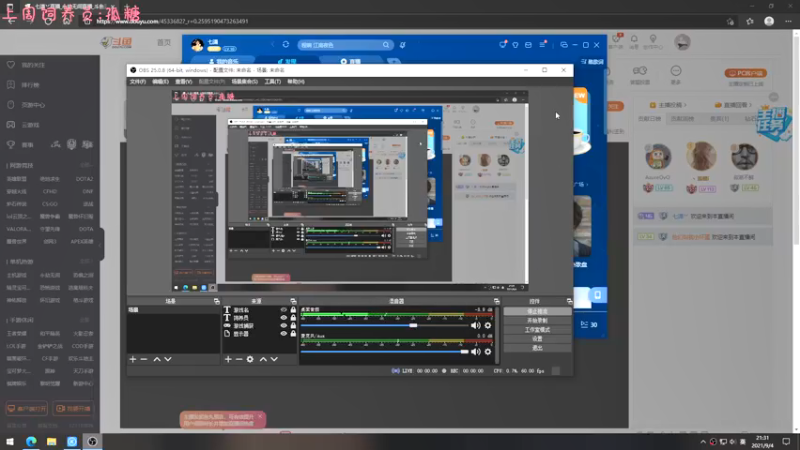Open Scene Collection menu in OBS
This screenshot has width=800, height=450.
[244, 82]
